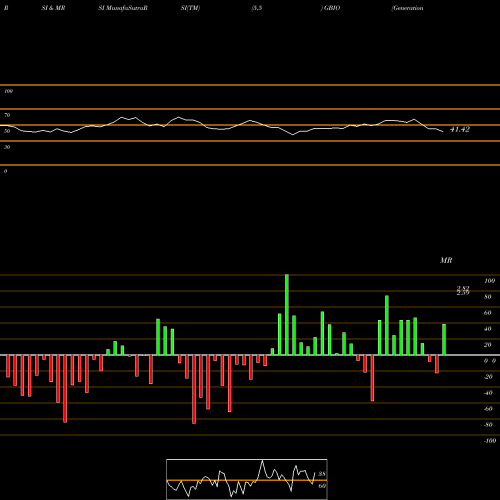
Task: Click the MR axis label 80
Action: [x=488, y=297]
